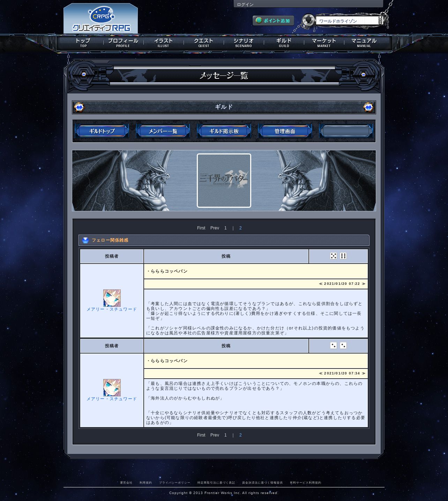Click the フェロー関係雑感 thread title

tap(110, 240)
